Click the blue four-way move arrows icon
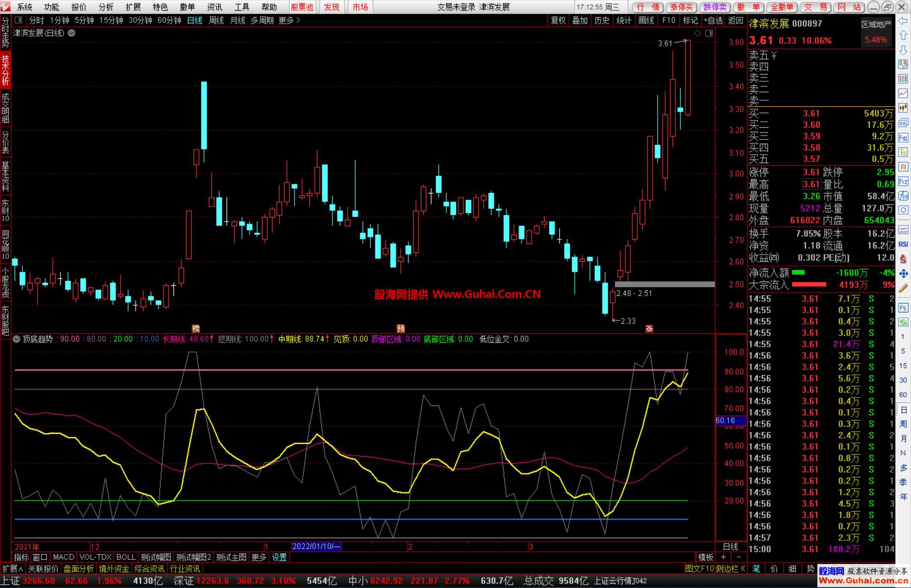 coord(903,274)
